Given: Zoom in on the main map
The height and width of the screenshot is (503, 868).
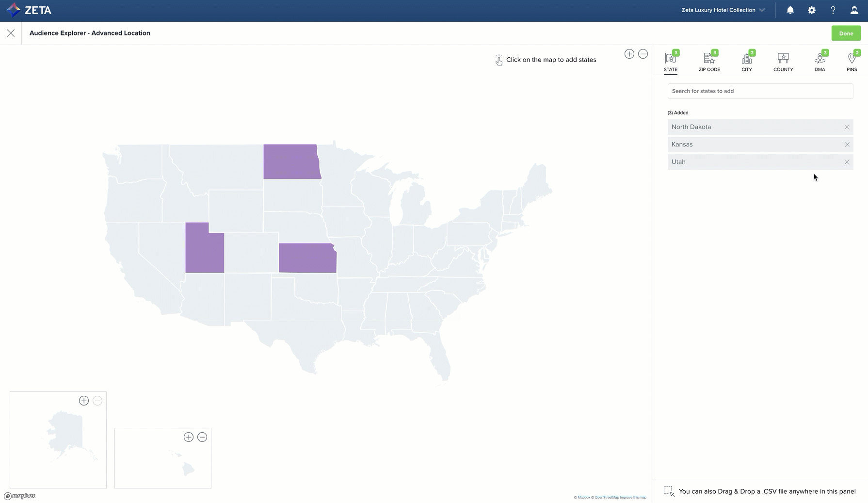Looking at the screenshot, I should coord(629,54).
